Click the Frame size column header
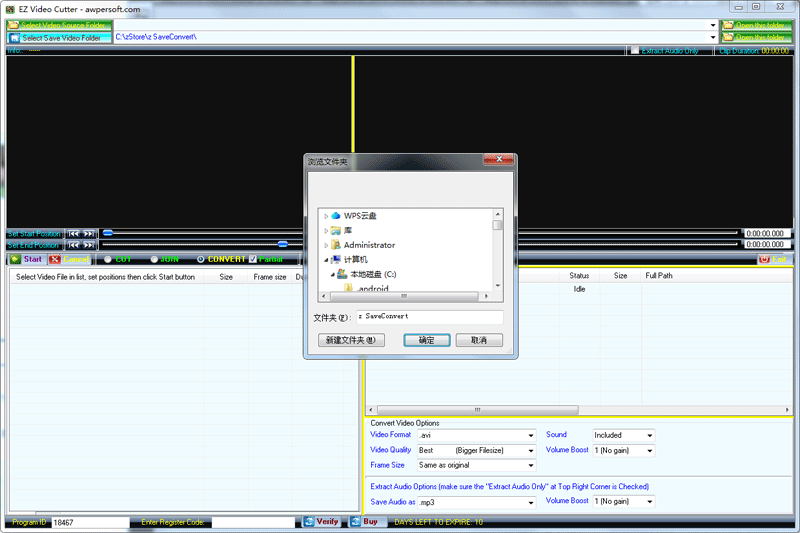 coord(269,277)
